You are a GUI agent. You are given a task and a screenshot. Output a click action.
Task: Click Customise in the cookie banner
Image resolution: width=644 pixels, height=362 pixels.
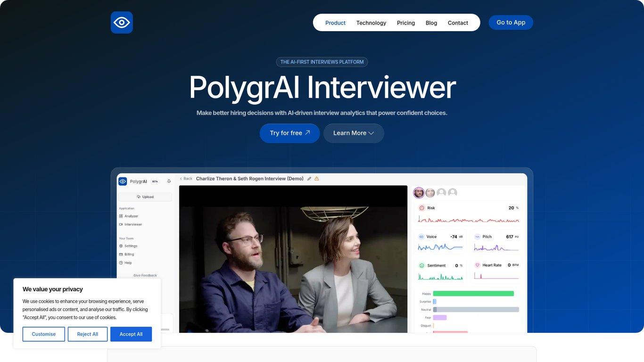click(x=44, y=334)
